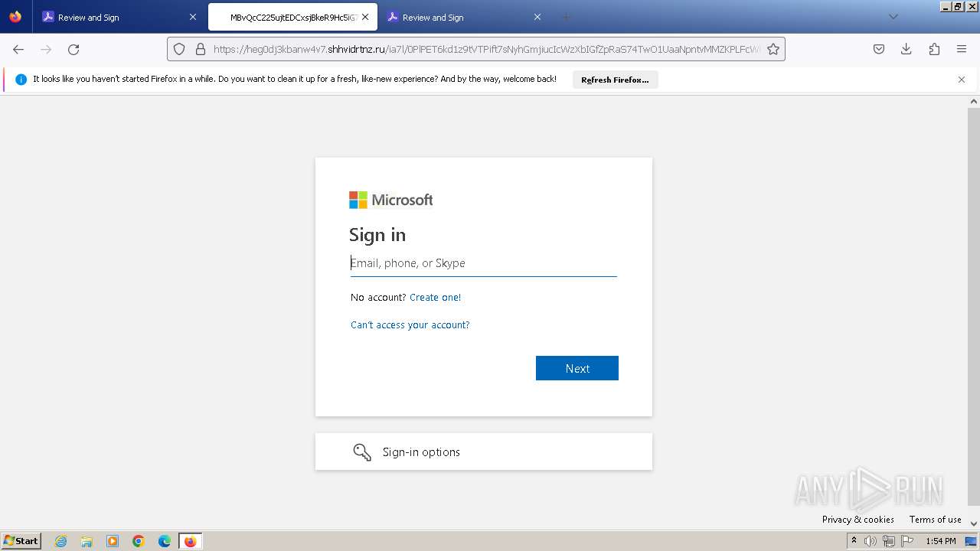Click the 1:54 PM system clock
This screenshot has width=980, height=551.
pyautogui.click(x=941, y=541)
